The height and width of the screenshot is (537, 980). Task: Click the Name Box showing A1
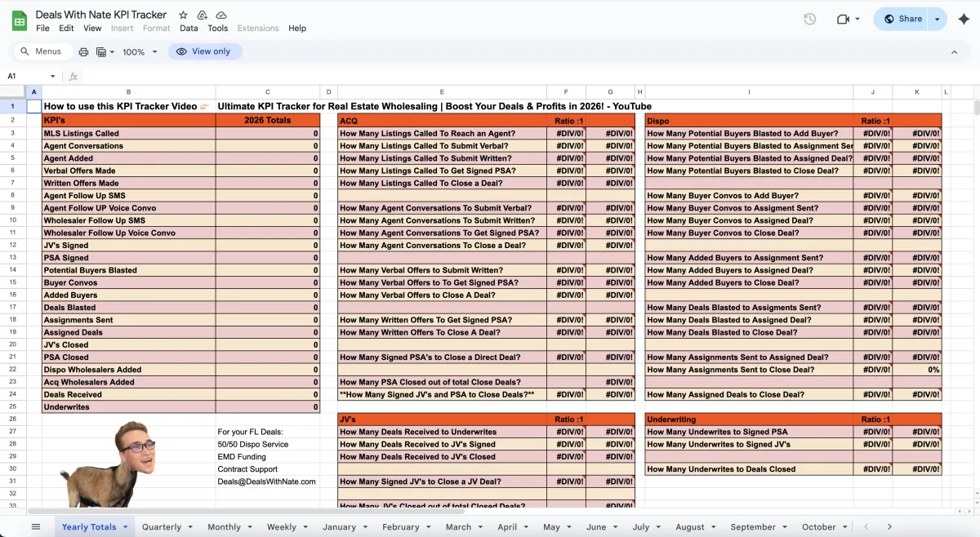[x=29, y=76]
